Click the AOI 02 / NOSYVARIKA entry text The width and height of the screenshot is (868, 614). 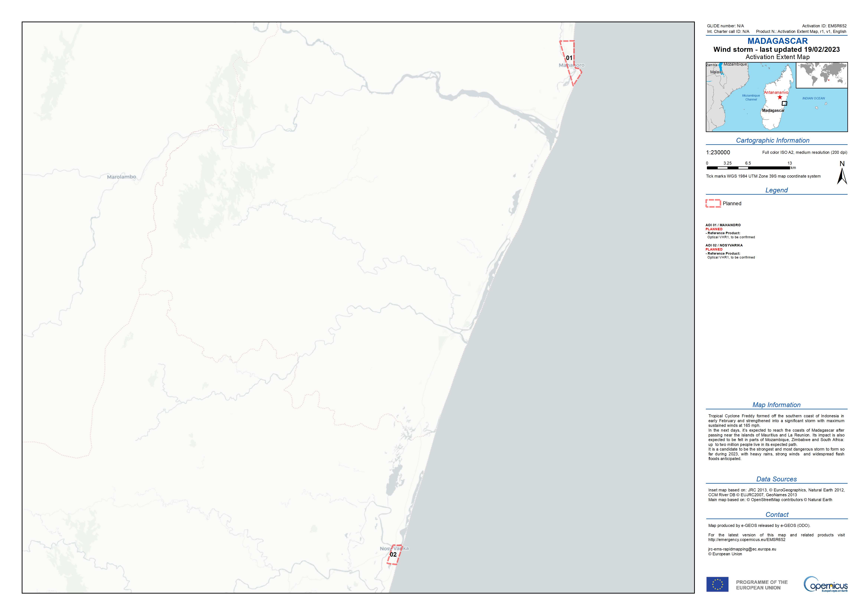(x=724, y=245)
